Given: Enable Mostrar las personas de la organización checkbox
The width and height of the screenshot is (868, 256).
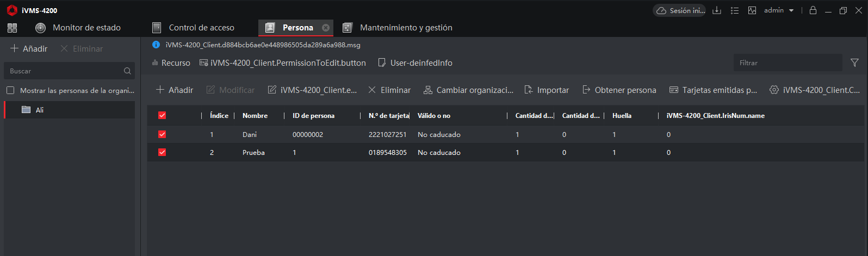Looking at the screenshot, I should pyautogui.click(x=10, y=91).
